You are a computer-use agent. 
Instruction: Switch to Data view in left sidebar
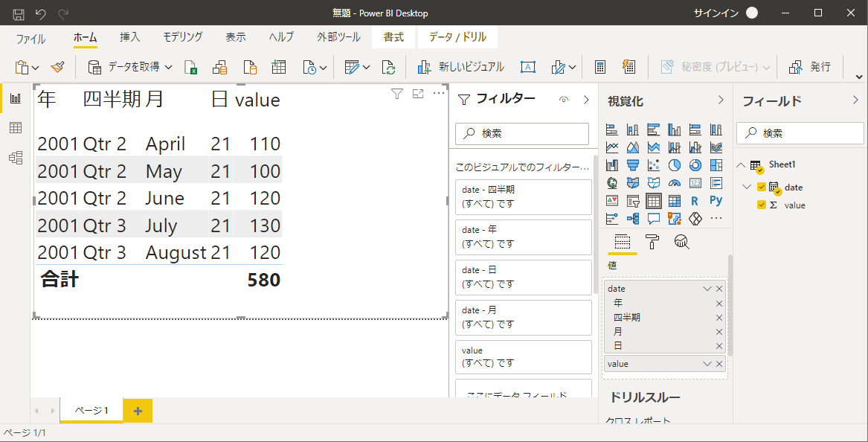(x=16, y=128)
